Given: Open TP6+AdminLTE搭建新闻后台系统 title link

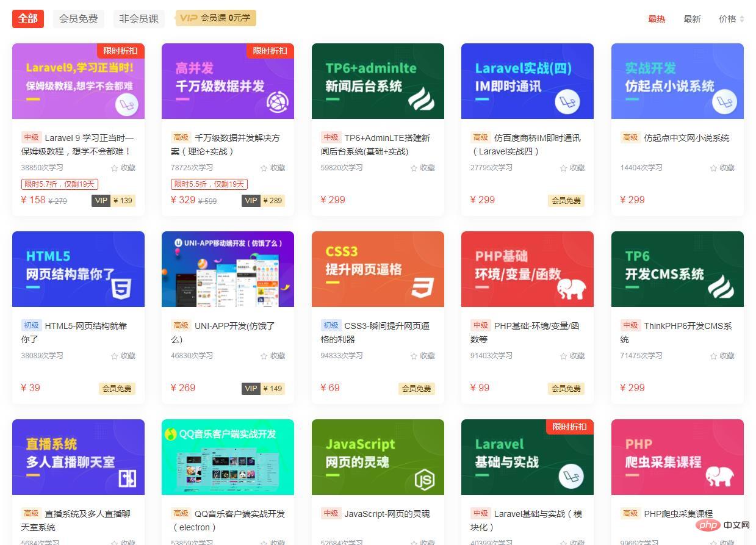Looking at the screenshot, I should tap(376, 145).
